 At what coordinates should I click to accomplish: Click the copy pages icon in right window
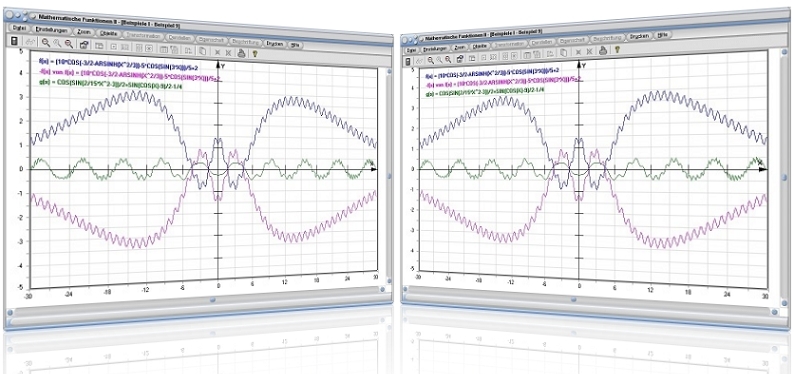click(564, 53)
